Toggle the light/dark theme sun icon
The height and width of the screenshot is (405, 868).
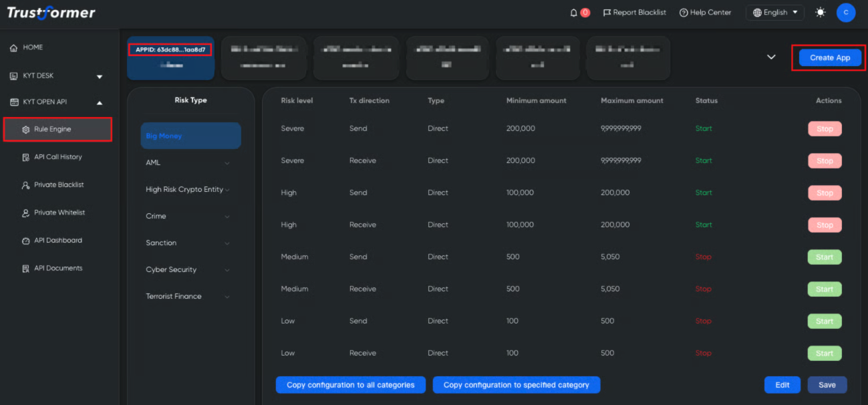tap(821, 13)
